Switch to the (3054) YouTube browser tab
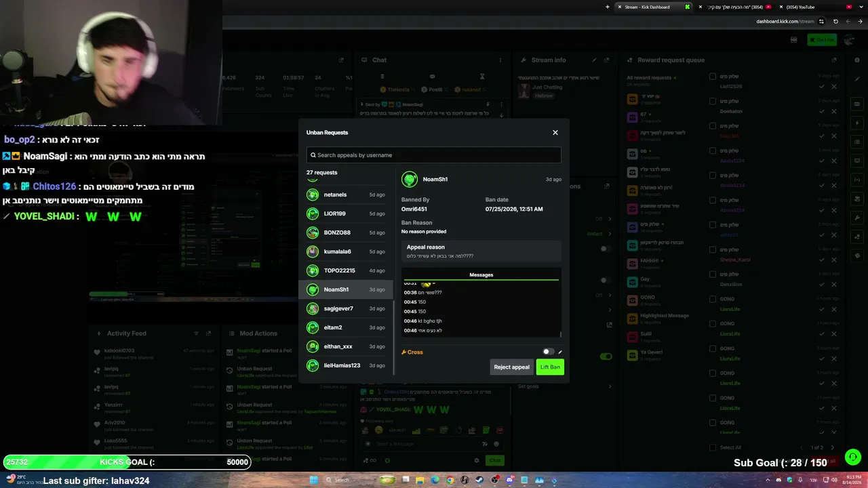Viewport: 868px width, 488px height. tap(814, 7)
